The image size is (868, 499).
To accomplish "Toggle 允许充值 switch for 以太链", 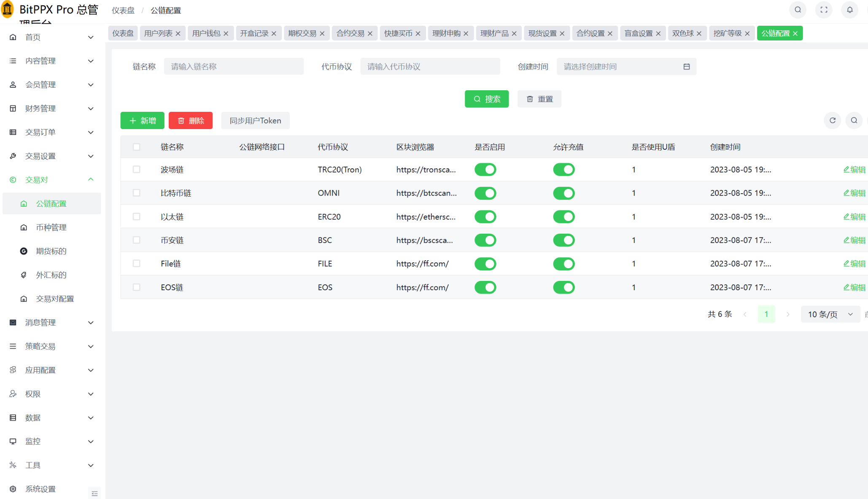I will pyautogui.click(x=563, y=217).
